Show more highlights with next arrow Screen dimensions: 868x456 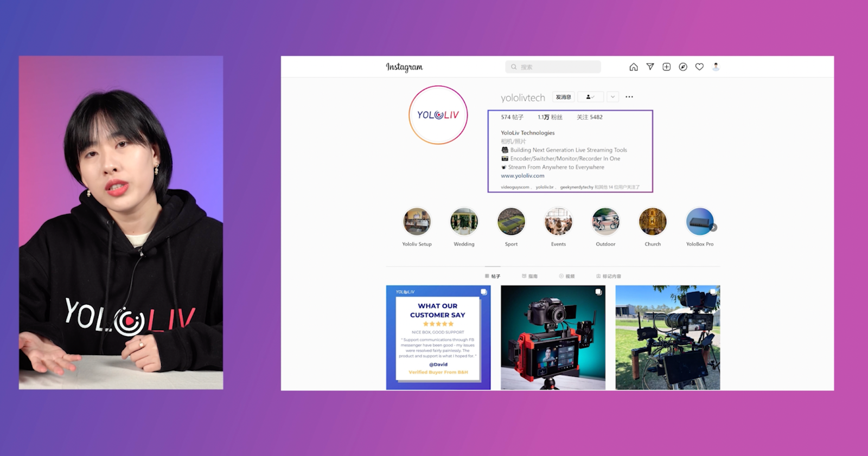pos(713,228)
